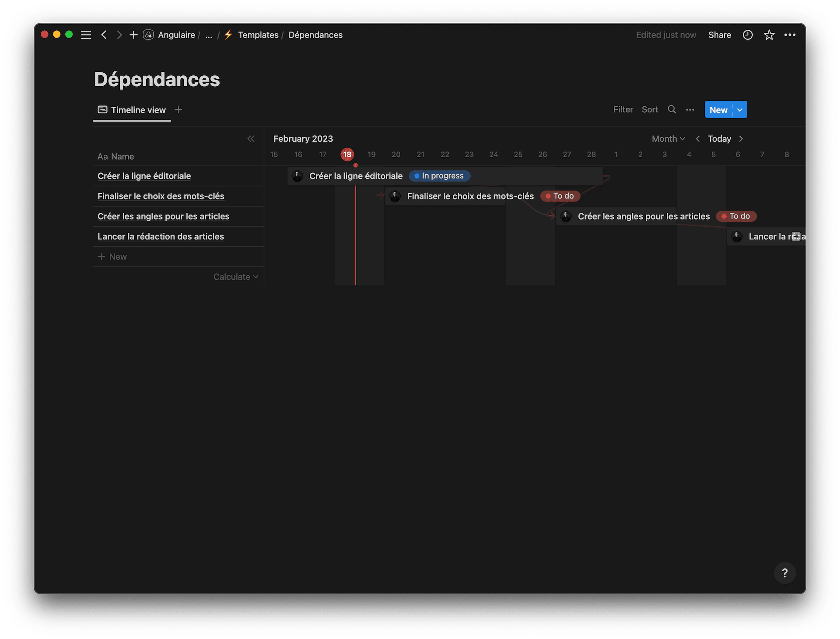
Task: Open the Filter option
Action: 623,109
